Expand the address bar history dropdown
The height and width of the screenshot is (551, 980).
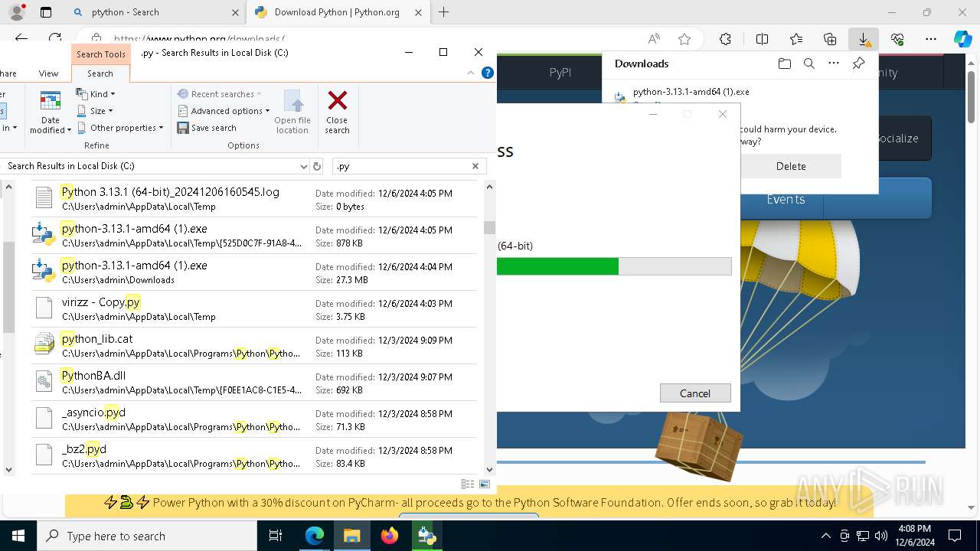coord(304,166)
